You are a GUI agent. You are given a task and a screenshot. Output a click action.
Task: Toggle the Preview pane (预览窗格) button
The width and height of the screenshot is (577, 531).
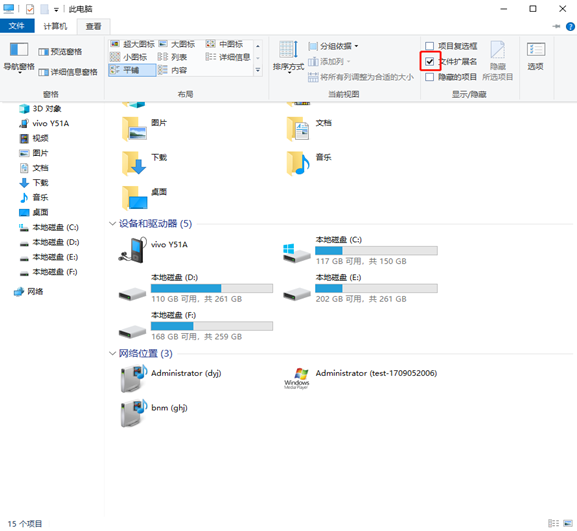[x=60, y=52]
